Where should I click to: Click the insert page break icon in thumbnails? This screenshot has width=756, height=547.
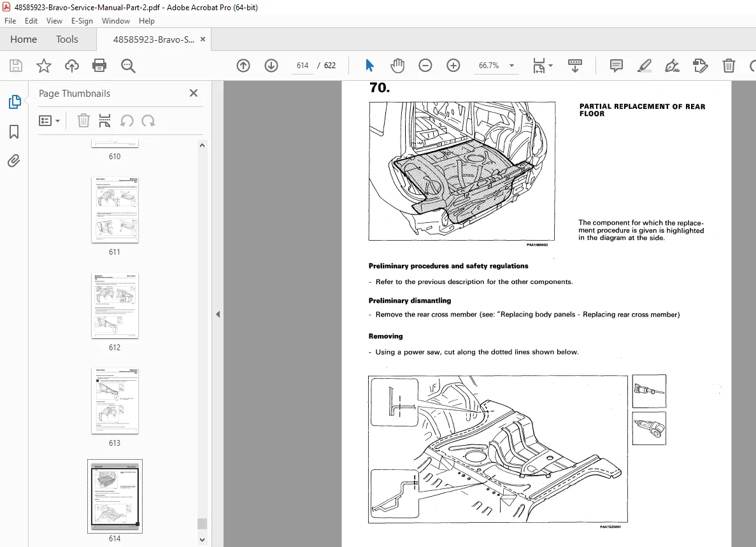104,120
